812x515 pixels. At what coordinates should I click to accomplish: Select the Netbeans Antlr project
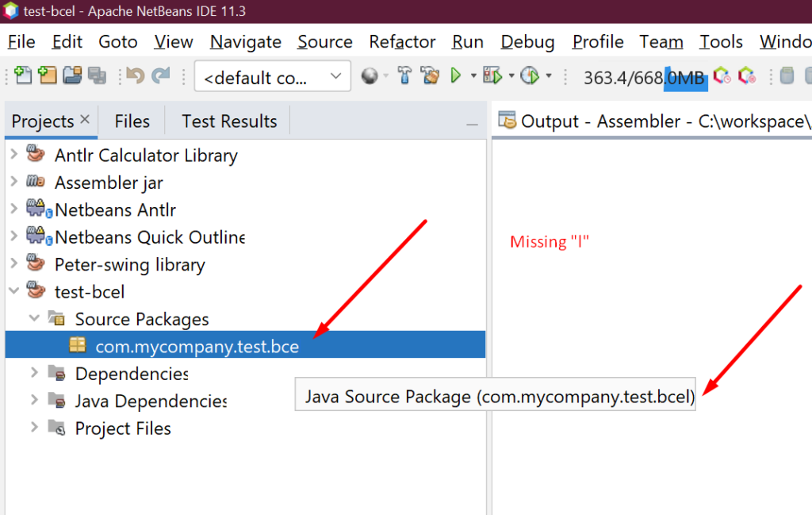[116, 209]
